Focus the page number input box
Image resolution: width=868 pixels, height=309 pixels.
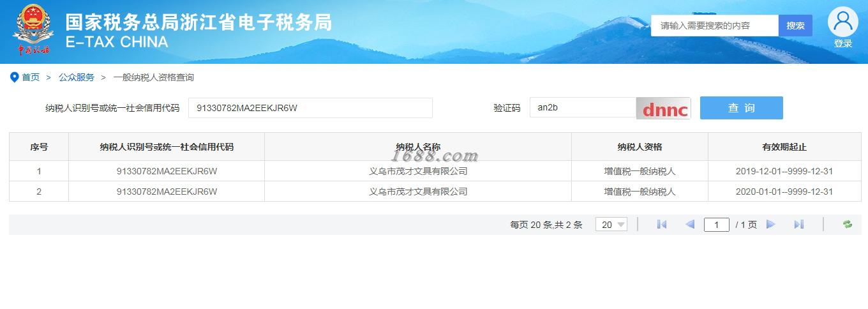click(717, 225)
